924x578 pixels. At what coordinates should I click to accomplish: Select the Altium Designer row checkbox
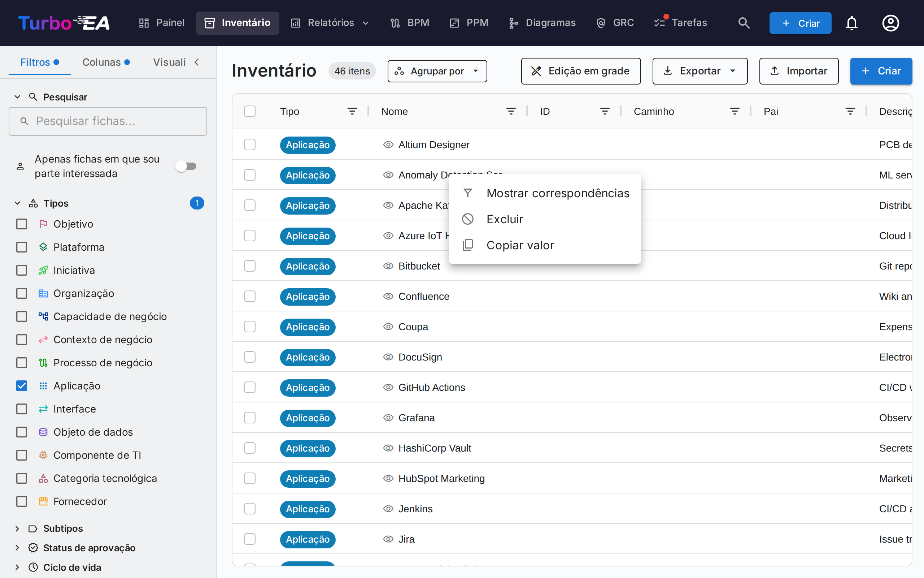[x=250, y=144]
